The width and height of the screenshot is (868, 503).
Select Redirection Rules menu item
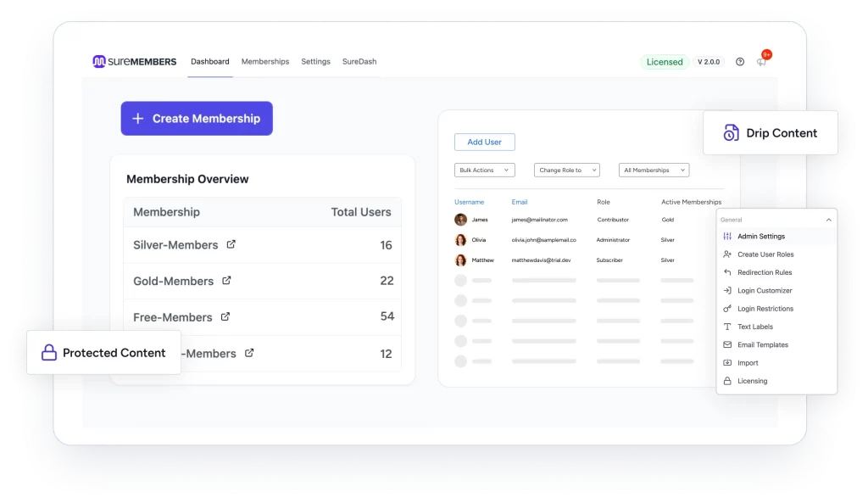click(777, 272)
